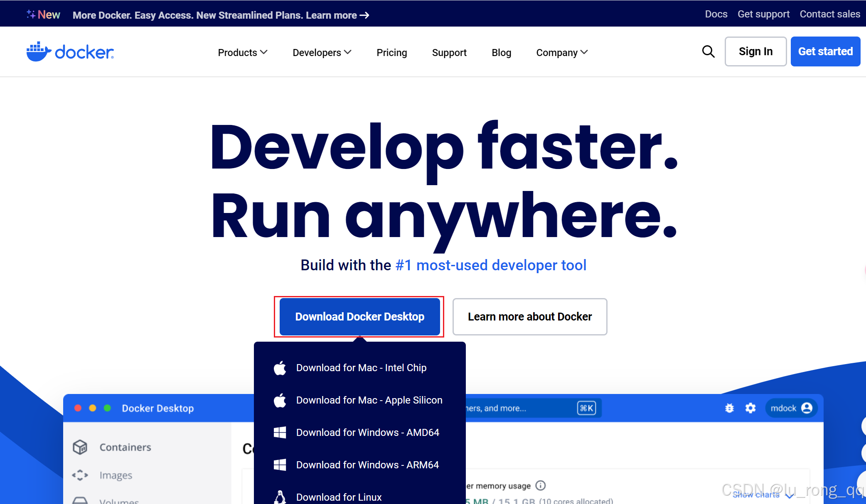The image size is (866, 504).
Task: Expand the Developers menu
Action: coord(322,52)
